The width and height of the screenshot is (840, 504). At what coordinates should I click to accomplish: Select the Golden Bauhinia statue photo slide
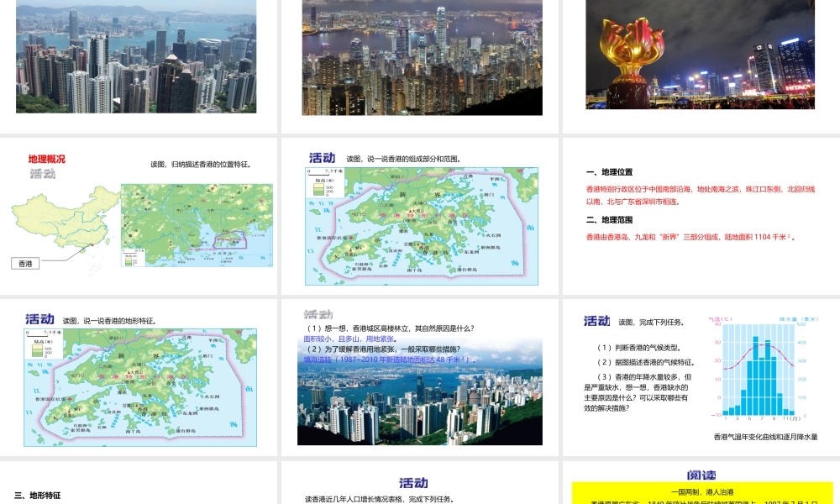tap(701, 54)
